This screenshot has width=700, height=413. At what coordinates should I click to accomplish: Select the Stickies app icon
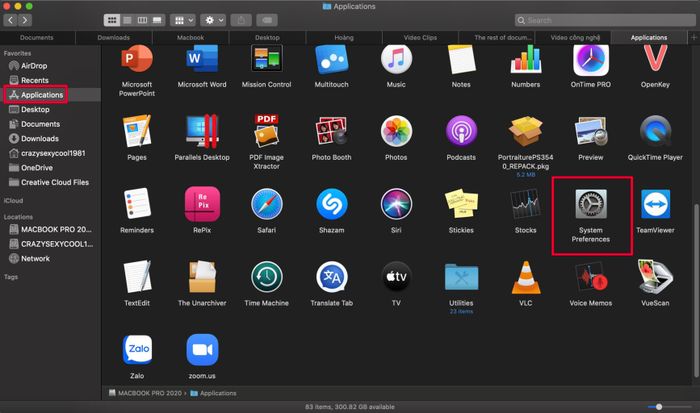[461, 204]
